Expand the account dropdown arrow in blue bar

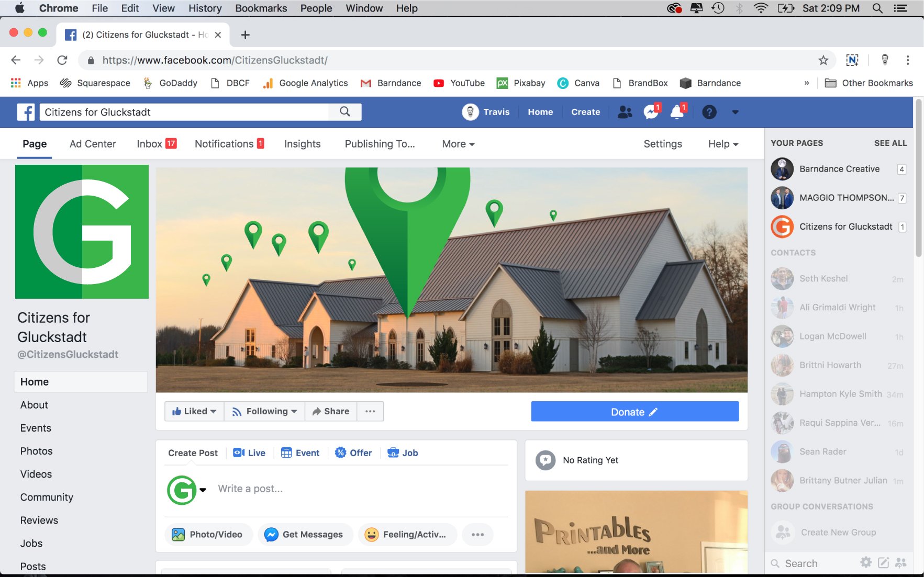(736, 112)
